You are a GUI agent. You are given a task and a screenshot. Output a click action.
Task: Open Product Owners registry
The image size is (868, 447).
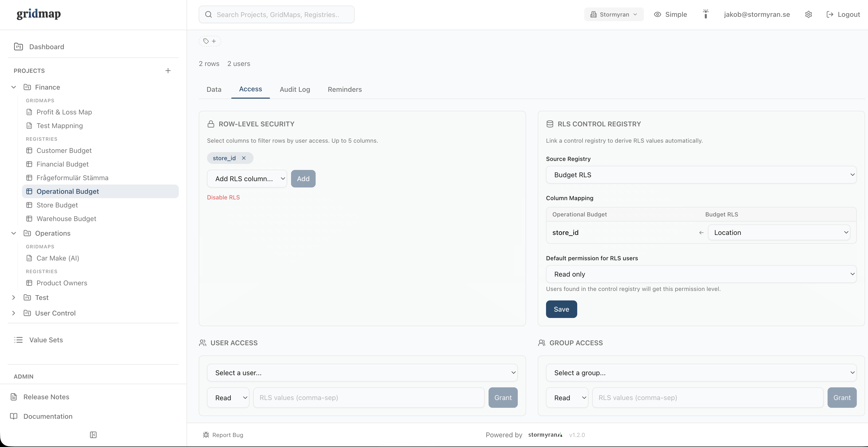click(x=62, y=283)
